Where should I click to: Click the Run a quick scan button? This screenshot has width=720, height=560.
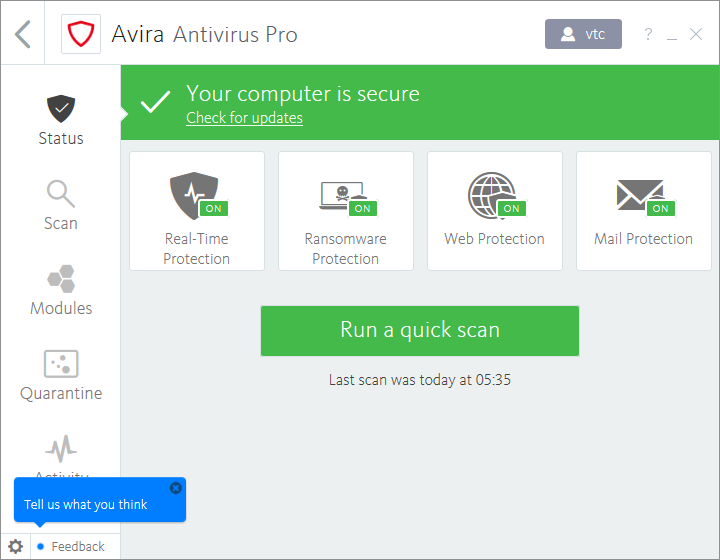420,330
